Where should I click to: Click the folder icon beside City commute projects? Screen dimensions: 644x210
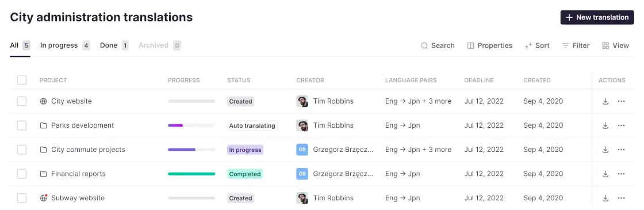tap(44, 150)
